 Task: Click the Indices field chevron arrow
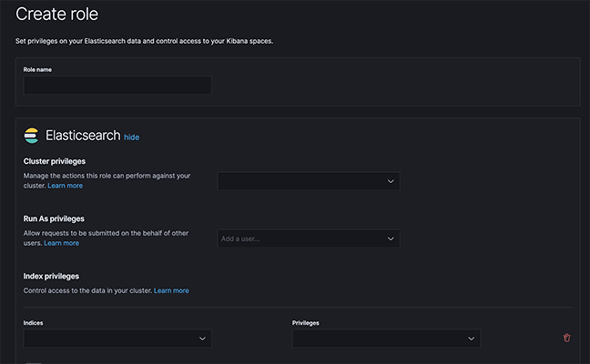pyautogui.click(x=202, y=339)
